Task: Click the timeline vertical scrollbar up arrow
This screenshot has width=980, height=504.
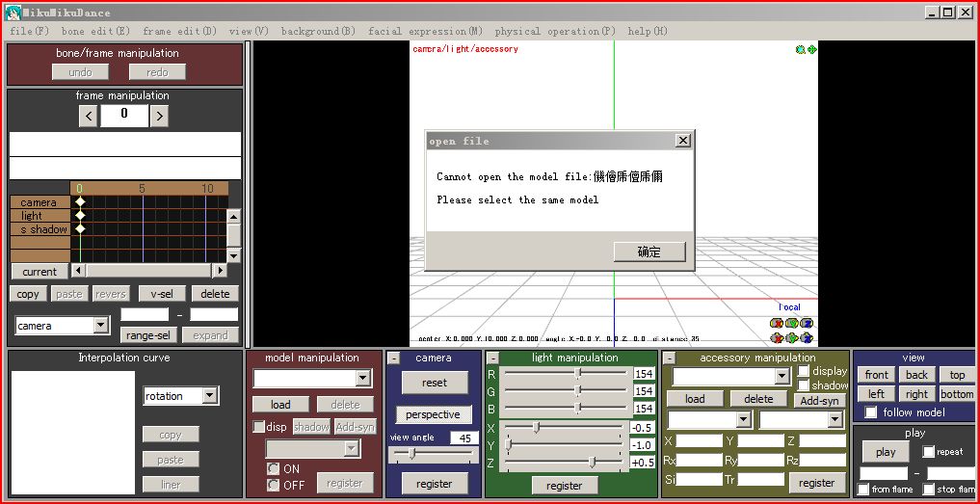Action: click(233, 217)
